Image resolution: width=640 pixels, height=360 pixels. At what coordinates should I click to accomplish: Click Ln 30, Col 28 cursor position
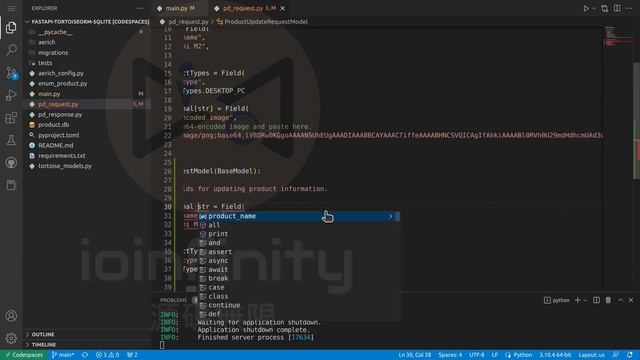click(x=415, y=355)
